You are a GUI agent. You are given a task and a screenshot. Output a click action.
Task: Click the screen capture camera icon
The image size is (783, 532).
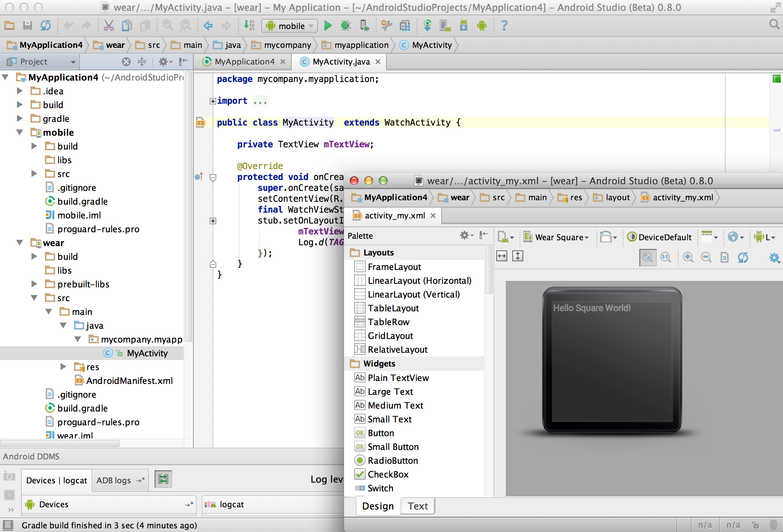[9, 476]
